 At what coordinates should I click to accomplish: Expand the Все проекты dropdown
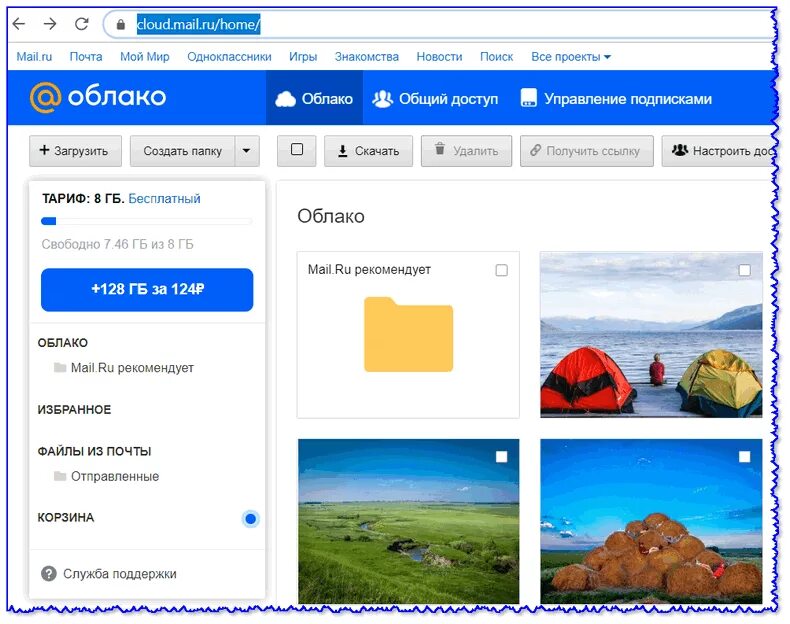[x=571, y=57]
